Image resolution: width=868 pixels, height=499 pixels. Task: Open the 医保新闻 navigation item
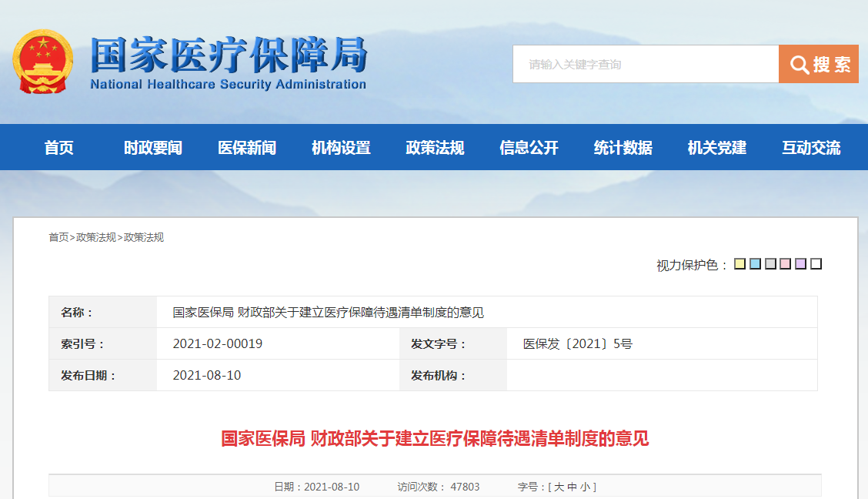[247, 147]
